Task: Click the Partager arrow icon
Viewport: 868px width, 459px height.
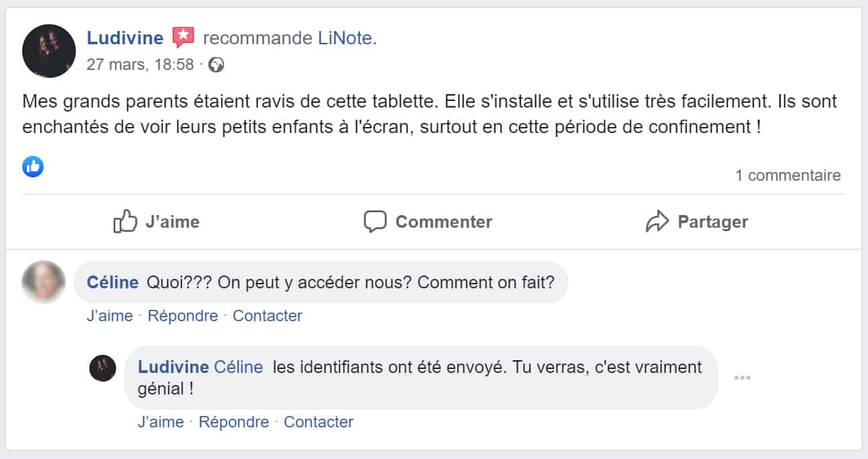Action: (x=657, y=220)
